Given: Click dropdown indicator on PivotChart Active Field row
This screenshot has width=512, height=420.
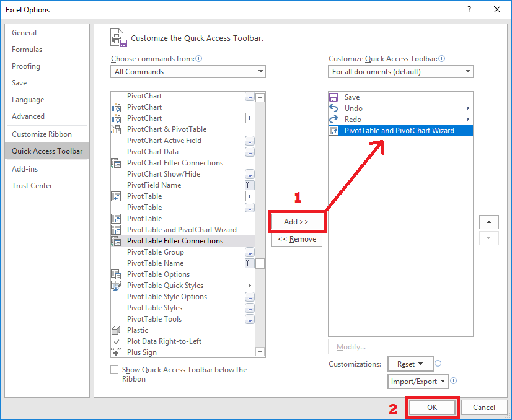Looking at the screenshot, I should click(x=250, y=141).
